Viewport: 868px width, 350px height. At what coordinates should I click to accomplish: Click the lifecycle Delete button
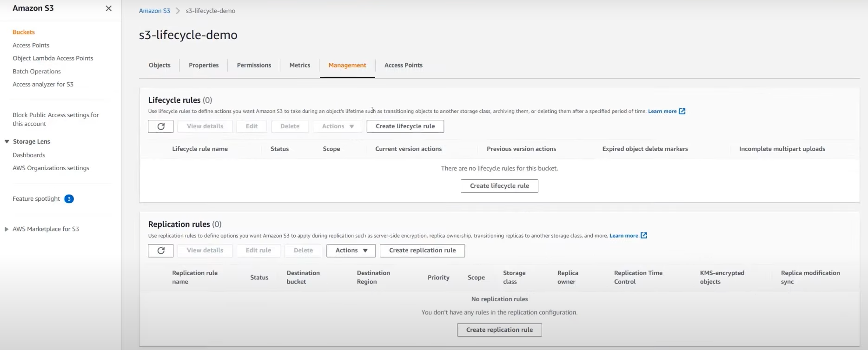[x=290, y=126]
